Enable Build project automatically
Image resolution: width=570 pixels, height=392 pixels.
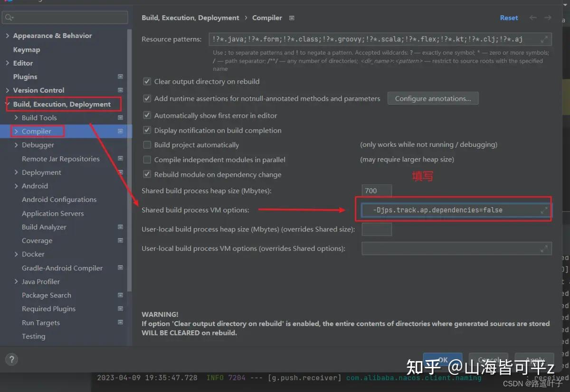pos(147,145)
